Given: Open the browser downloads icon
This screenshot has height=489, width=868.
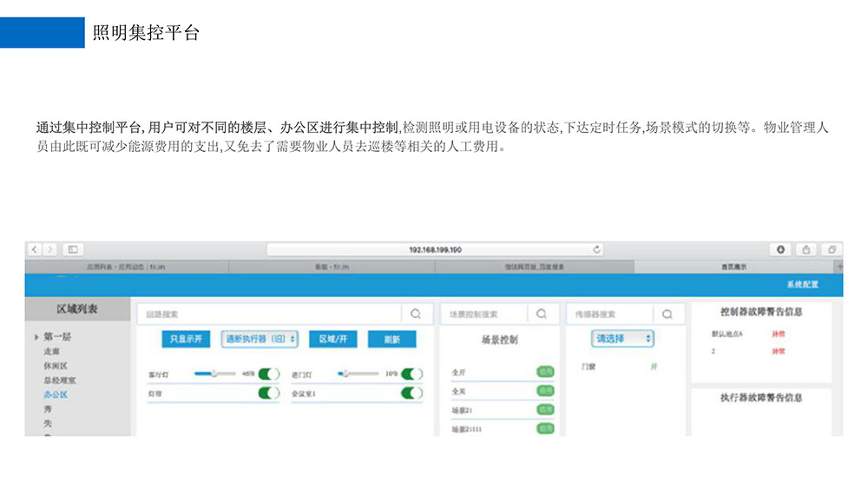Looking at the screenshot, I should point(780,250).
